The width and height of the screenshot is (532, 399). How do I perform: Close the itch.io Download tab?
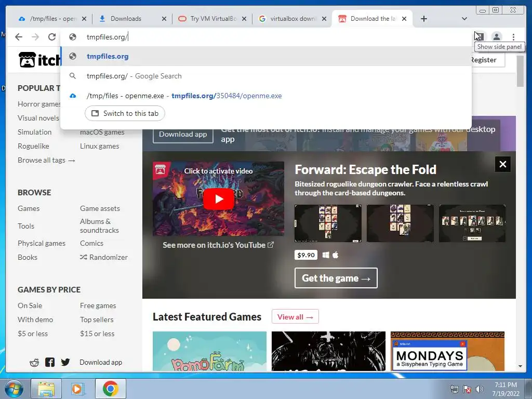[x=404, y=19]
